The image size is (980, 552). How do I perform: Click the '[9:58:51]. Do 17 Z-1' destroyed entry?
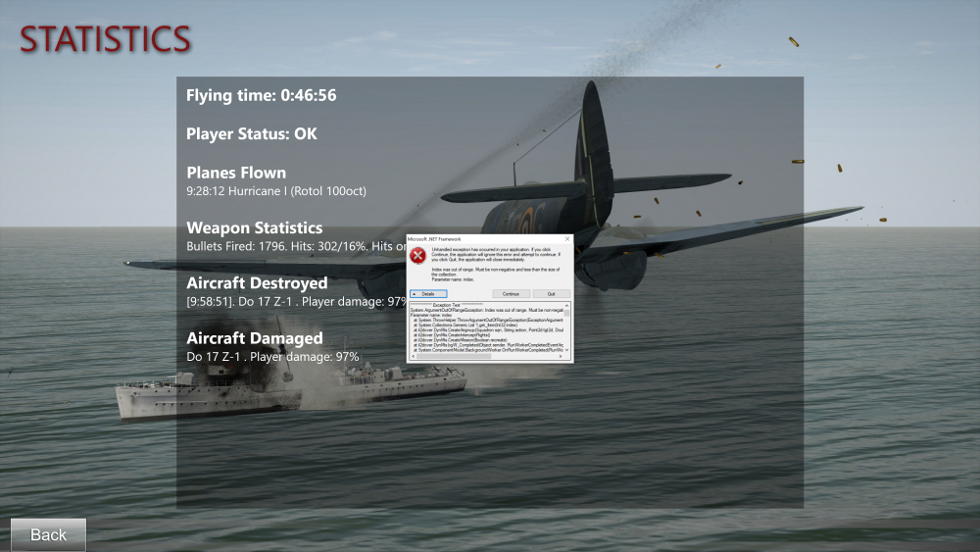click(296, 301)
